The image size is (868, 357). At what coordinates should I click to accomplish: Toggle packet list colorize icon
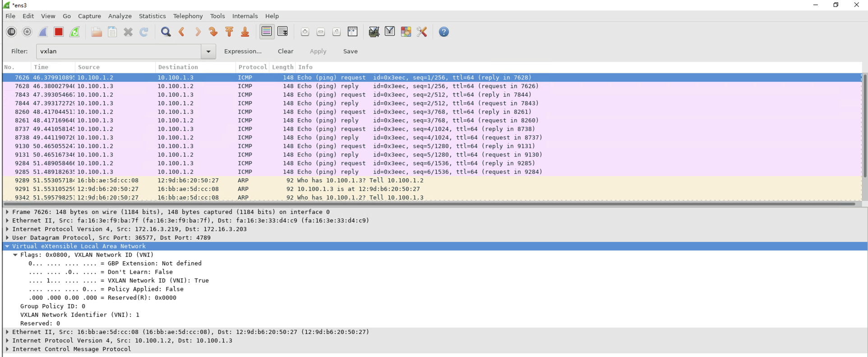coord(267,32)
